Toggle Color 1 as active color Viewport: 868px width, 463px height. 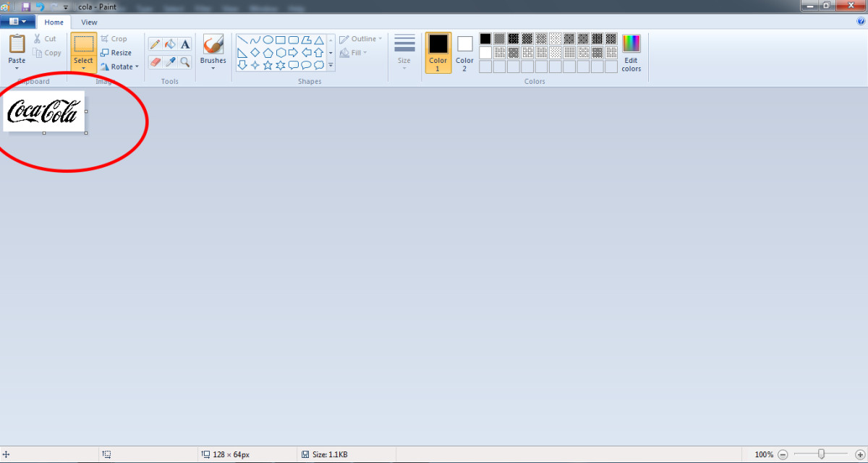point(438,52)
